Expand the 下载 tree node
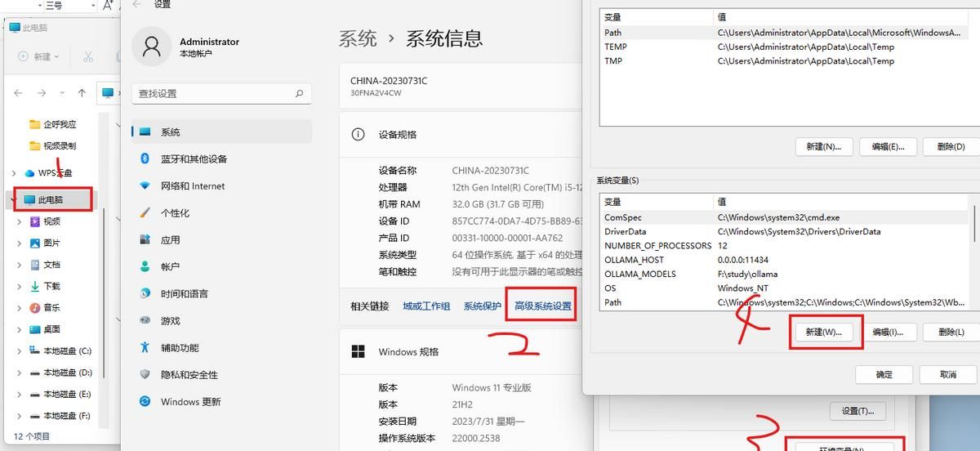980x451 pixels. (19, 286)
